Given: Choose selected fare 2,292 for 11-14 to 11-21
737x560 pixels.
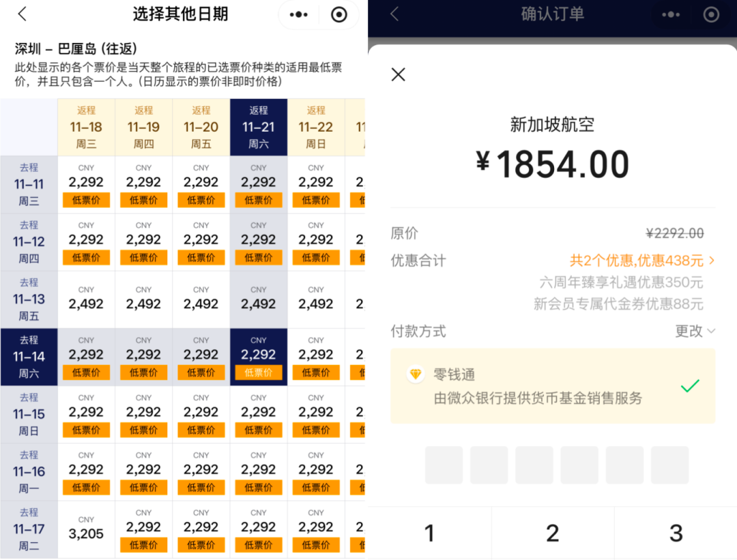Looking at the screenshot, I should tap(259, 357).
